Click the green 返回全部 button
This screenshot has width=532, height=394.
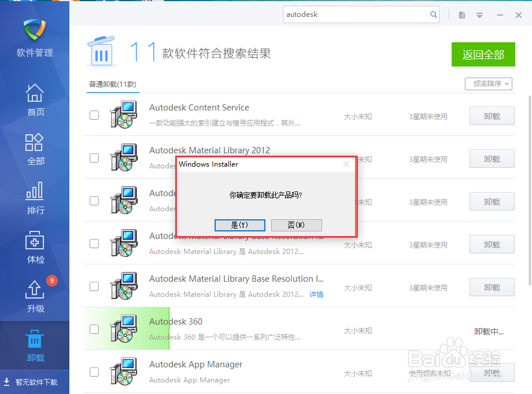coord(483,54)
